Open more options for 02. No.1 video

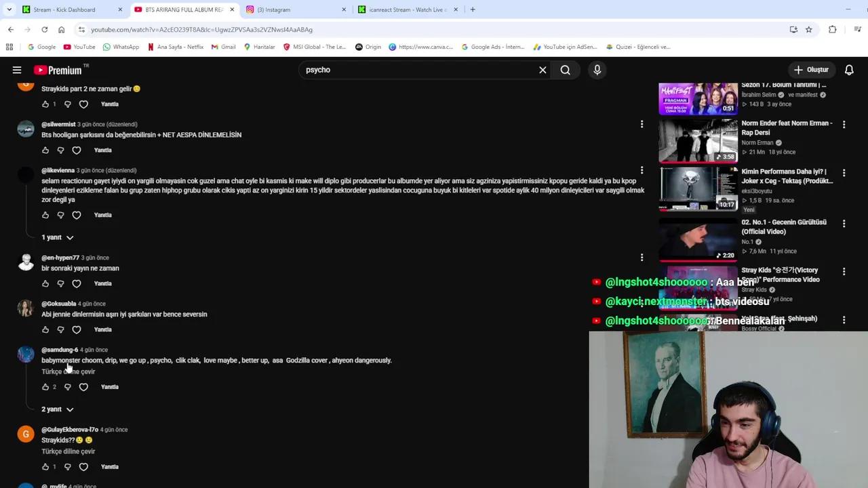point(844,223)
